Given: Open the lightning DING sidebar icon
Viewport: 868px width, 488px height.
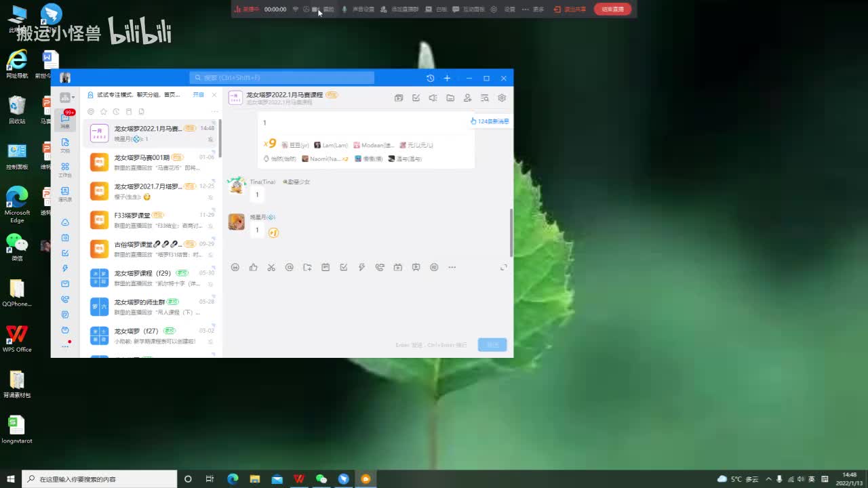Looking at the screenshot, I should (65, 268).
